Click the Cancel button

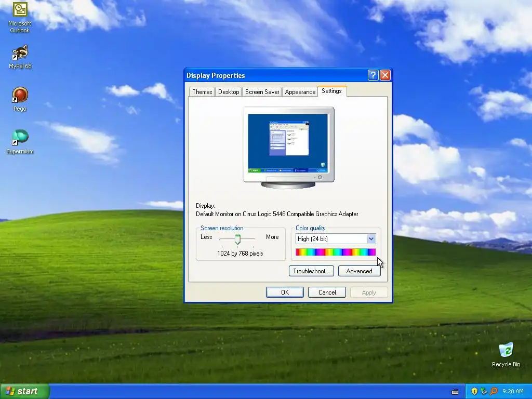point(327,292)
